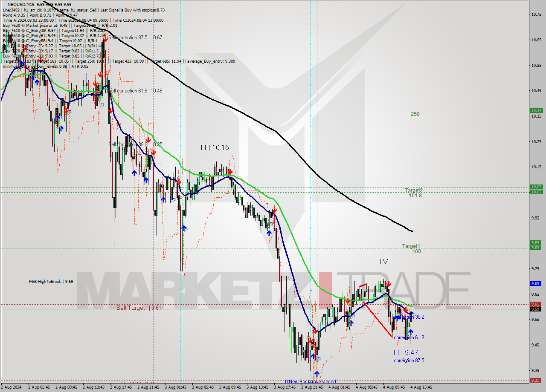Viewport: 546px width, 392px height.
Task: Click the green 10.37 price tag
Action: pos(536,111)
